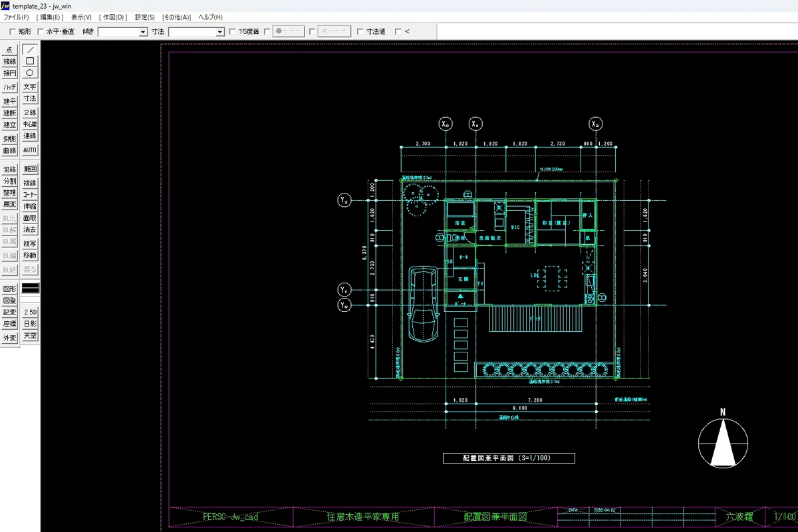Select the 寸法 dimension tool button
798x532 pixels.
[30, 98]
